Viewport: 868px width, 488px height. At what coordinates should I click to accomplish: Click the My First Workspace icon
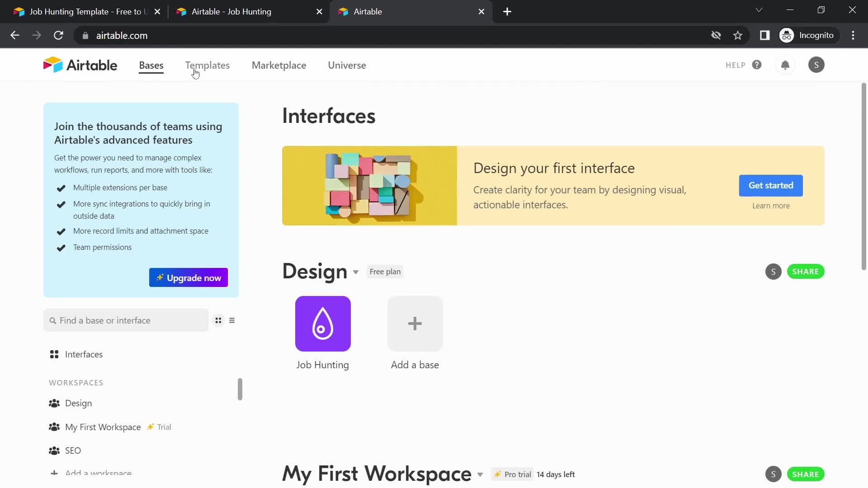(54, 427)
